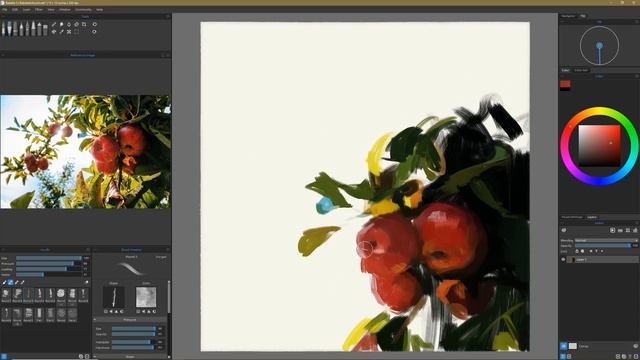Pick a hue on the color wheel ring
640x360 pixels.
[x=599, y=111]
